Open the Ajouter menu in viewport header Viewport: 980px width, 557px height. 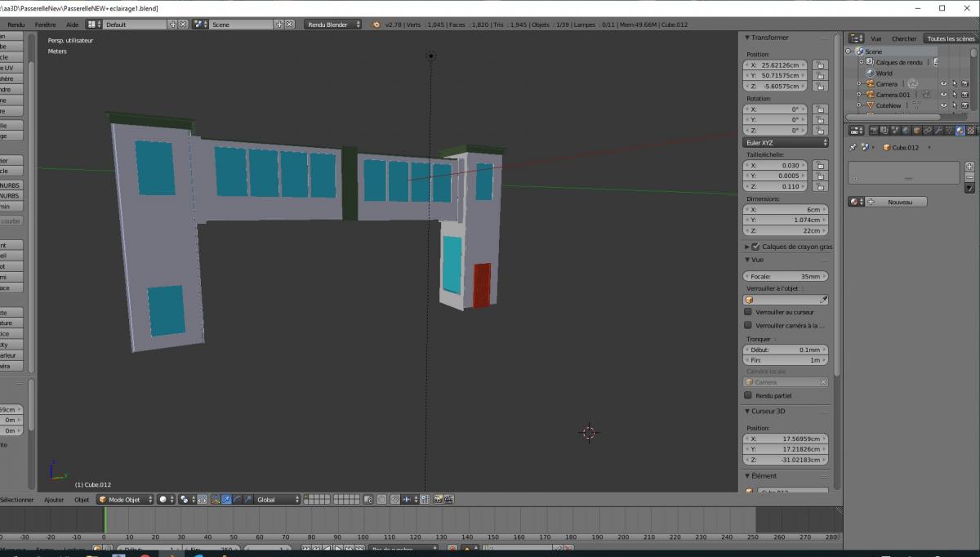coord(54,499)
